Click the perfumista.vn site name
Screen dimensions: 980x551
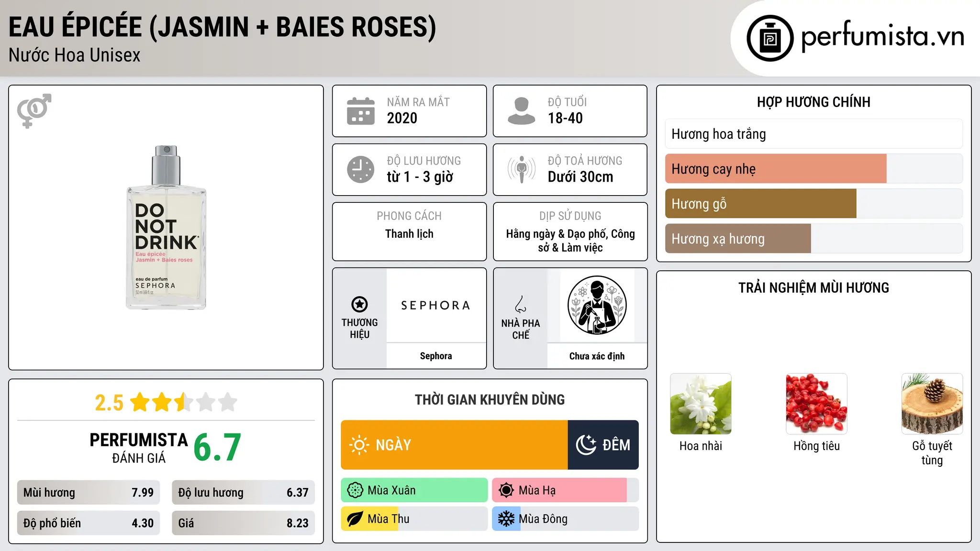882,36
